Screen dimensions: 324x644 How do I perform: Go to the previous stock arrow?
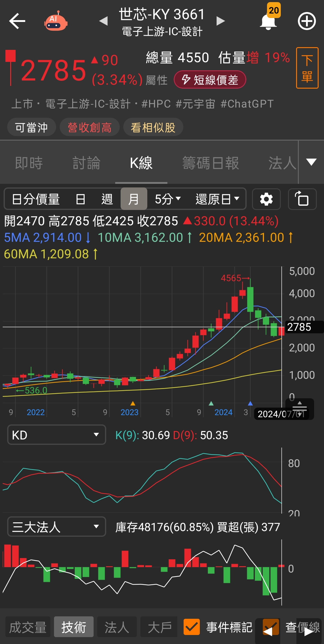(x=103, y=21)
